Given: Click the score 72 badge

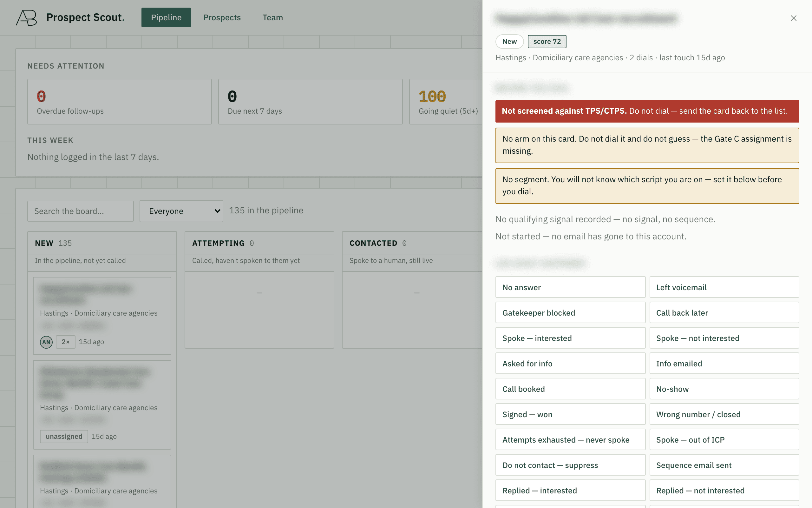Looking at the screenshot, I should point(547,41).
